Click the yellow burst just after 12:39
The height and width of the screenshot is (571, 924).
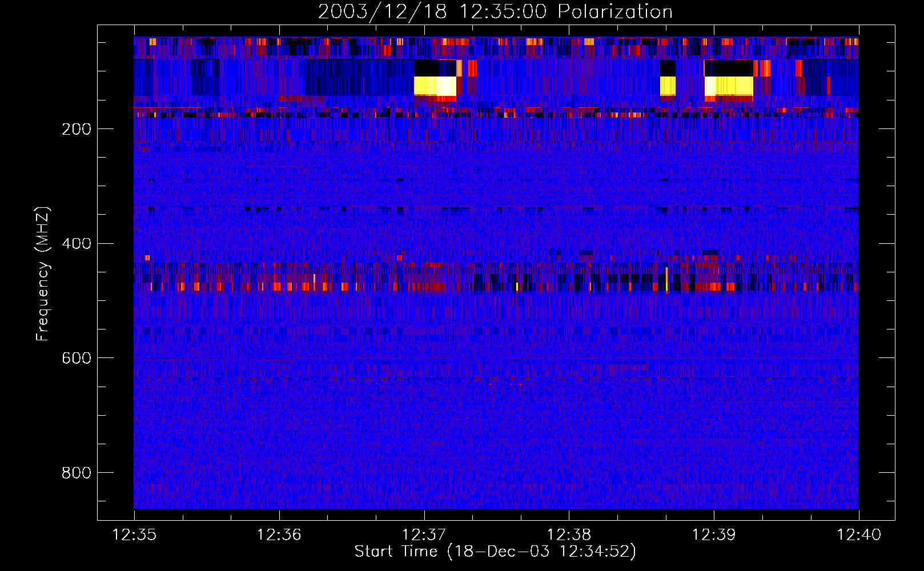pyautogui.click(x=729, y=86)
